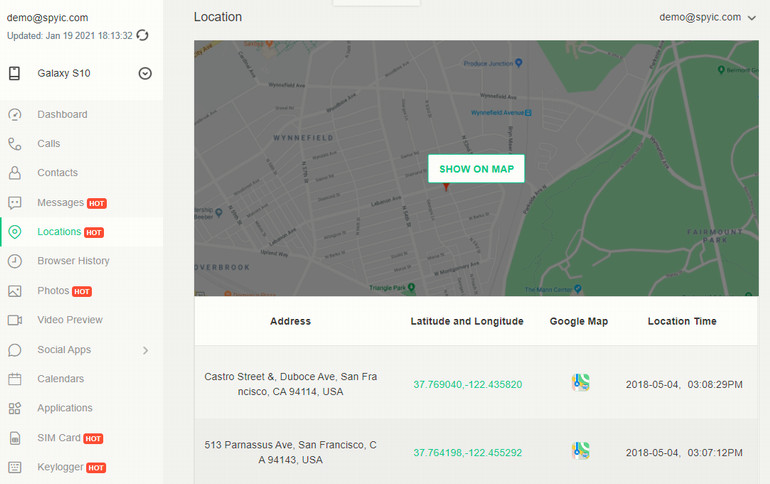Open the Calls section
Viewport: 770px width, 484px height.
(49, 144)
